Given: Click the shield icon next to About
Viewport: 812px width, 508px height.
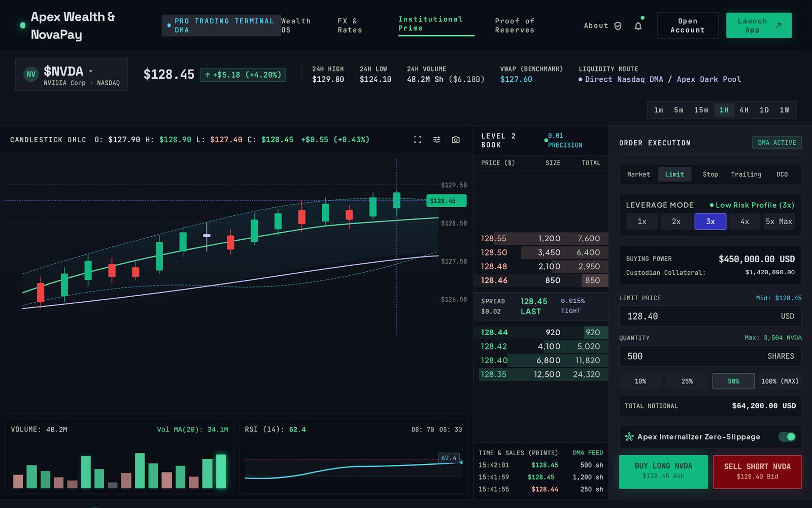Looking at the screenshot, I should [x=618, y=26].
